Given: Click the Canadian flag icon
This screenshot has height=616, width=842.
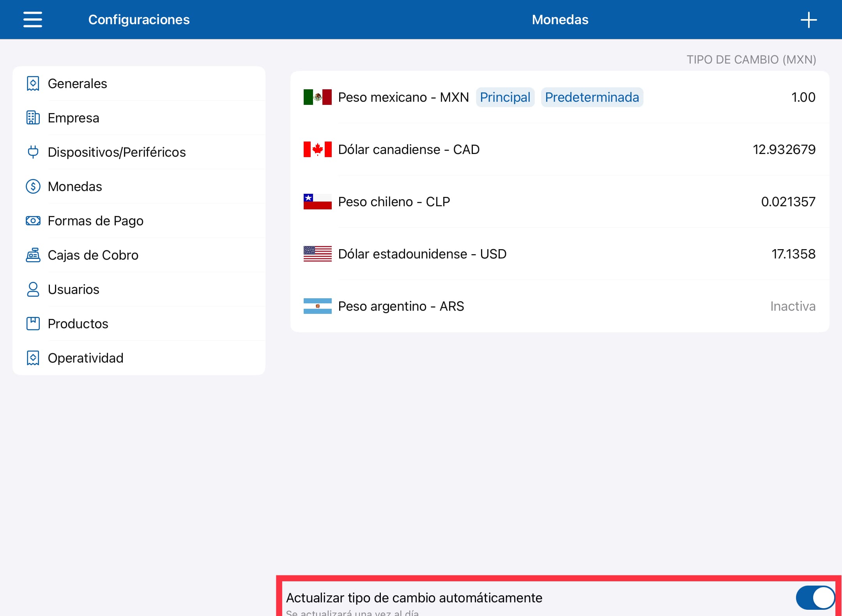Looking at the screenshot, I should [318, 149].
